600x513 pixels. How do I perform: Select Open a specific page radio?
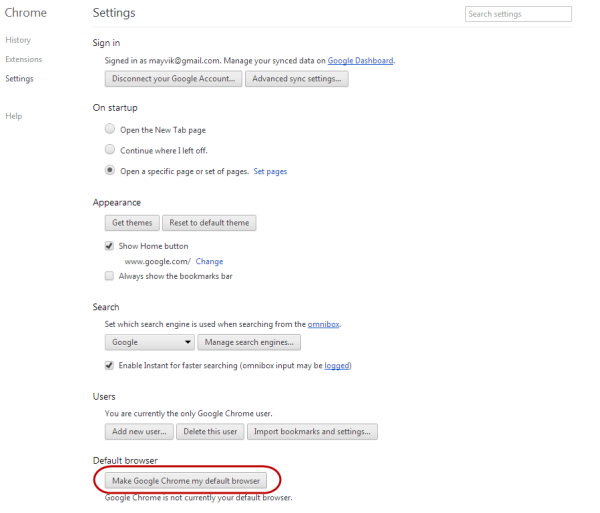(x=110, y=170)
